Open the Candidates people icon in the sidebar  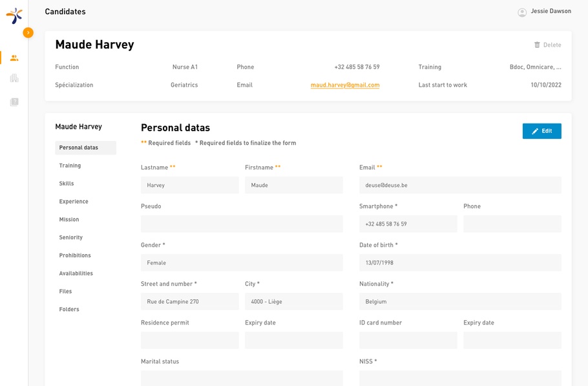click(14, 58)
